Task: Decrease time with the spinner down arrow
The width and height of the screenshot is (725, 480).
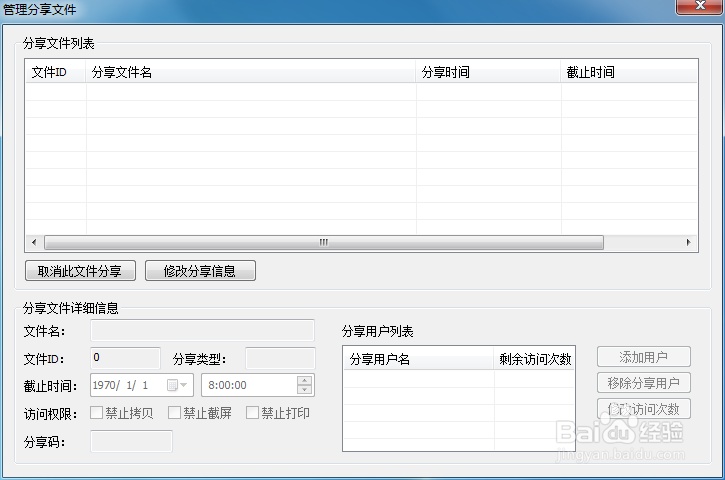Action: 304,389
